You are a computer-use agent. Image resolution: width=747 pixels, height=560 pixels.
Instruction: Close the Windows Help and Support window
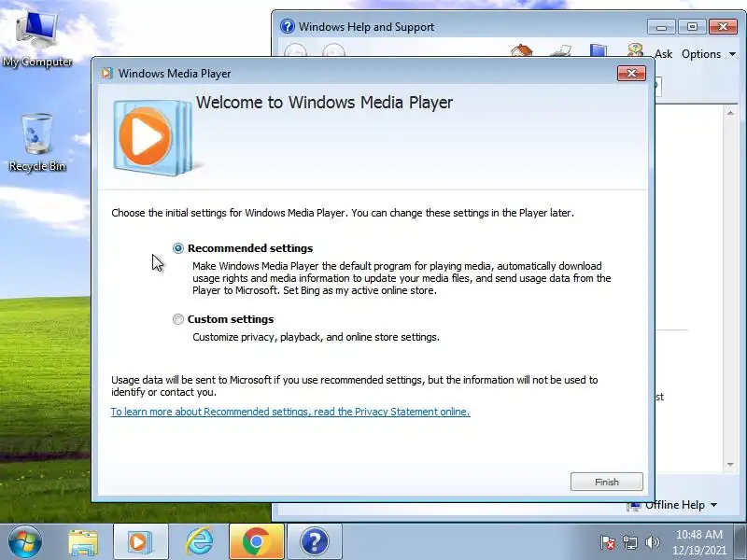(723, 27)
